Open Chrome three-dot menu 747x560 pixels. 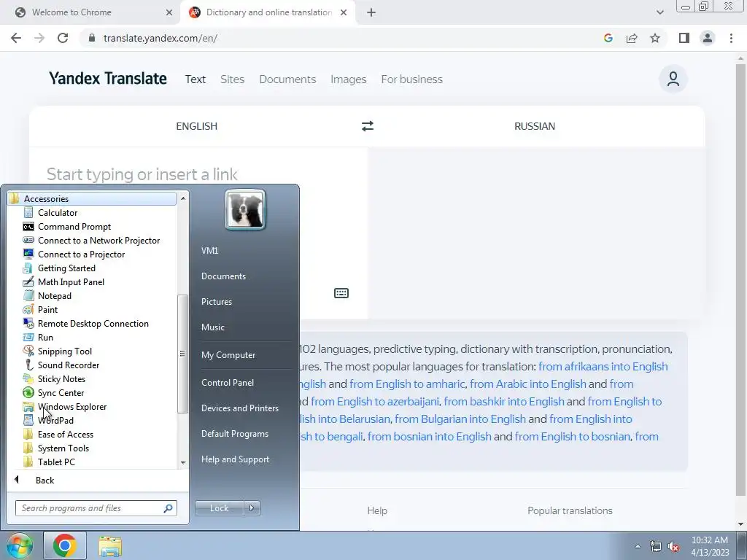pos(731,38)
